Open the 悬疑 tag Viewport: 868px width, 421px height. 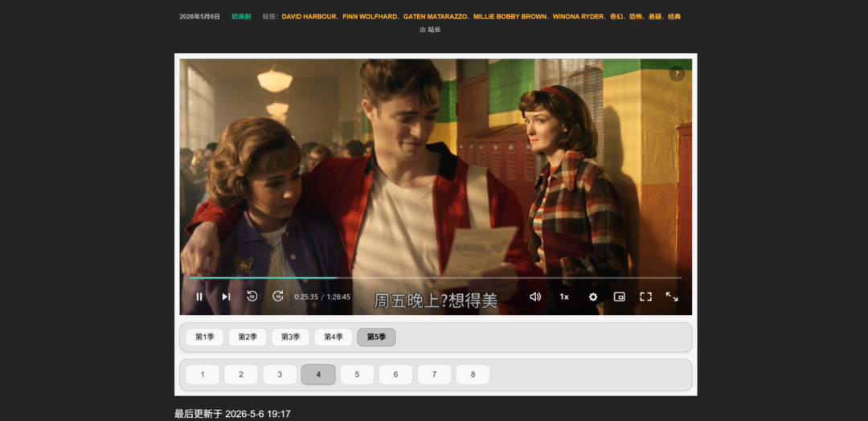click(655, 17)
